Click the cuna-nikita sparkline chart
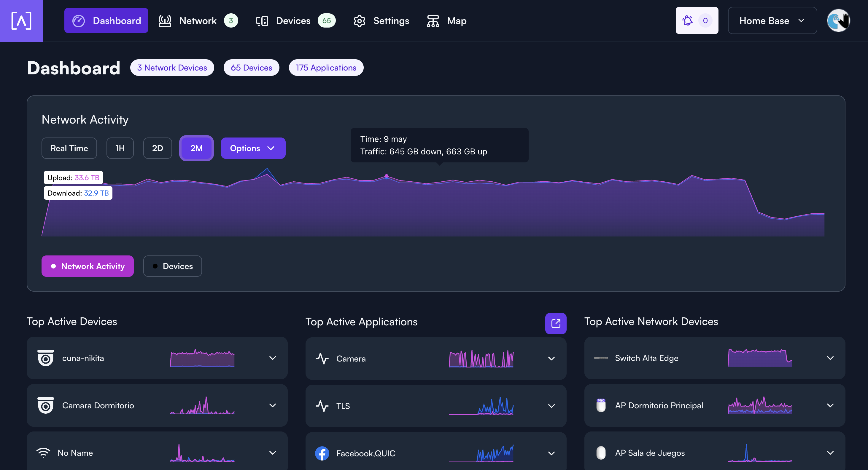Screen dimensions: 868x470 point(202,358)
